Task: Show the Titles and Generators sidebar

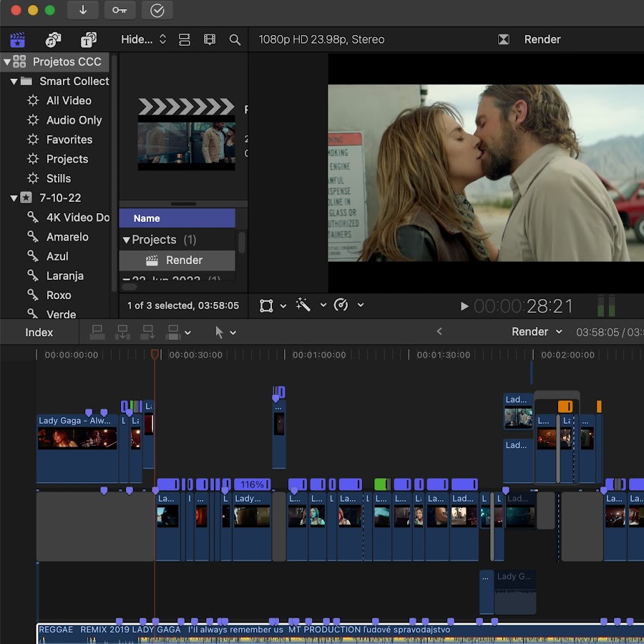Action: [88, 40]
